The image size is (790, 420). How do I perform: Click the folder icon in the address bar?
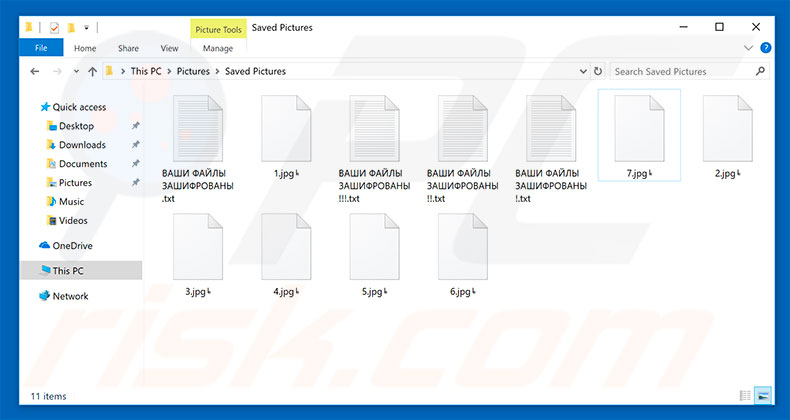coord(109,72)
